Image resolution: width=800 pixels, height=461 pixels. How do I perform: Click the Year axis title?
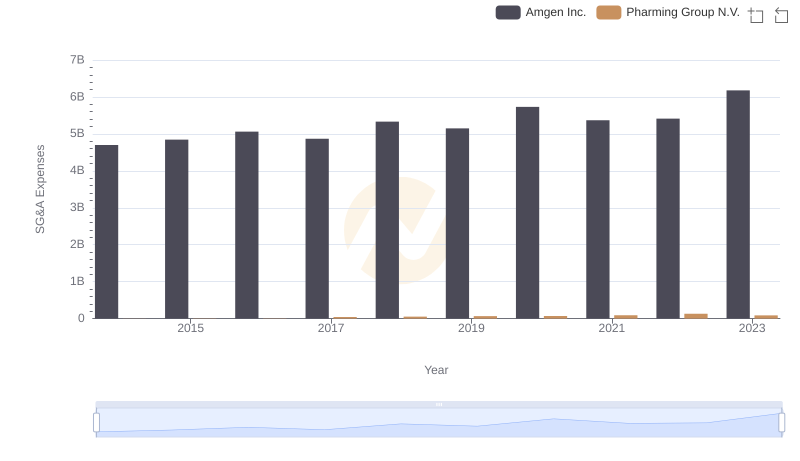[436, 370]
